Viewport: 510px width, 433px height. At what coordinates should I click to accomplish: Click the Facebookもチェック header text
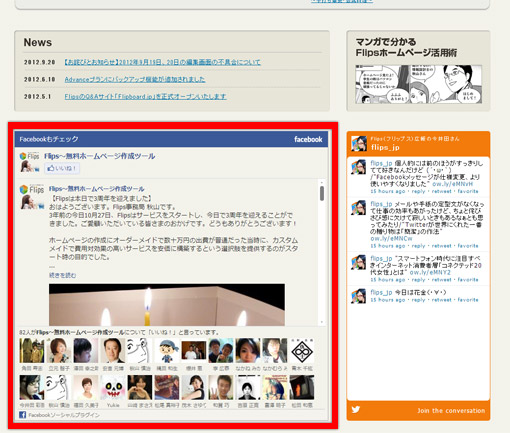[x=49, y=139]
